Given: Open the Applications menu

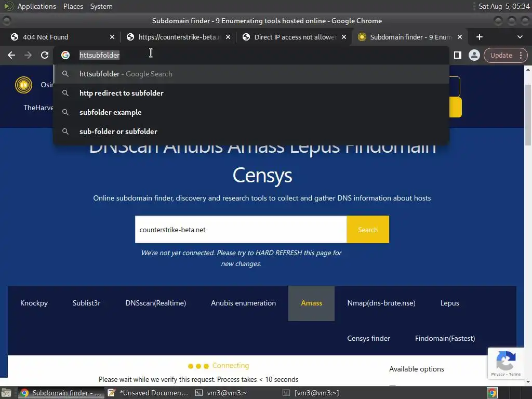Looking at the screenshot, I should [37, 6].
